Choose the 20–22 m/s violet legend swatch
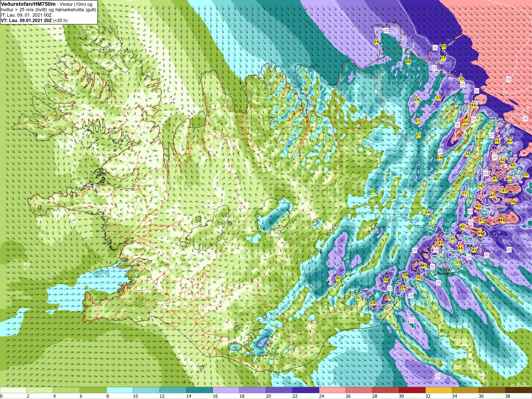Image resolution: width=532 pixels, height=399 pixels. [279, 390]
